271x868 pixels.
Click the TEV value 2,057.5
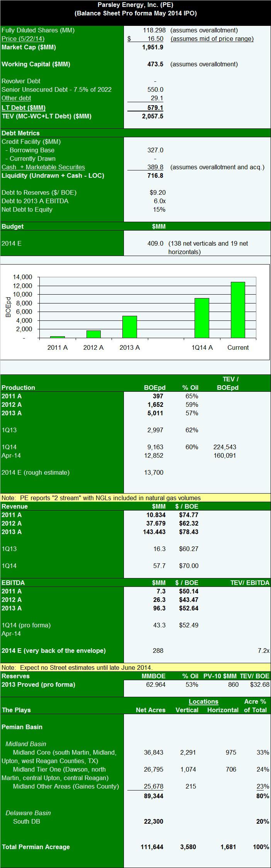coord(152,116)
